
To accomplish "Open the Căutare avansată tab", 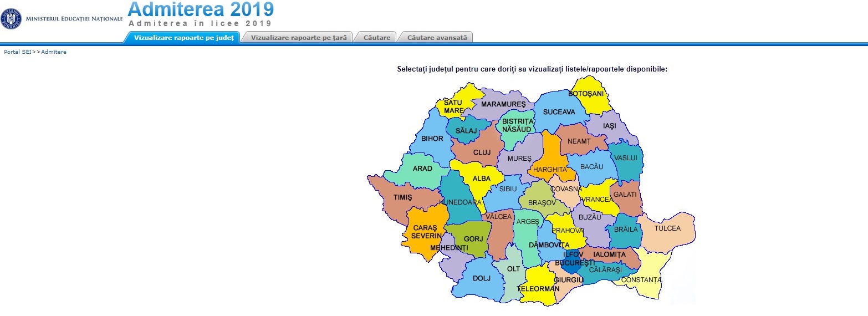I will 437,38.
